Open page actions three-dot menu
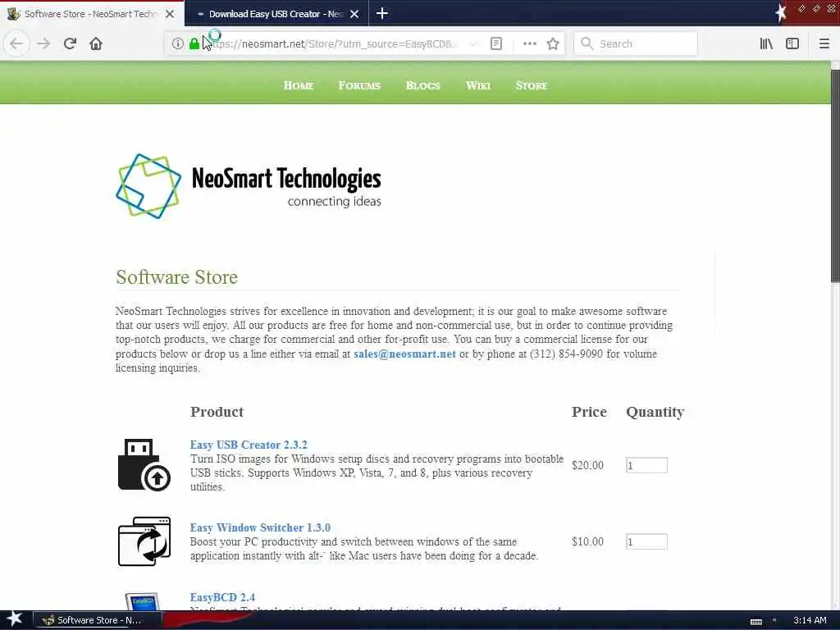The height and width of the screenshot is (630, 840). 529,43
